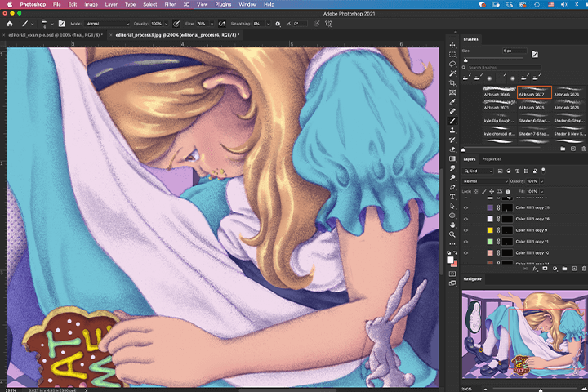The width and height of the screenshot is (588, 392).
Task: Open the layer style fx menu
Action: pos(535,269)
